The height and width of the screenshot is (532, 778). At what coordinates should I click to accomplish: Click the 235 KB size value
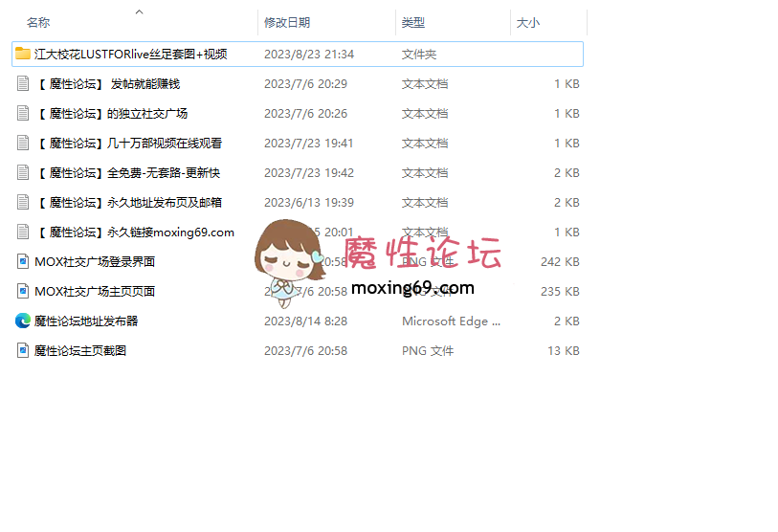pyautogui.click(x=560, y=292)
